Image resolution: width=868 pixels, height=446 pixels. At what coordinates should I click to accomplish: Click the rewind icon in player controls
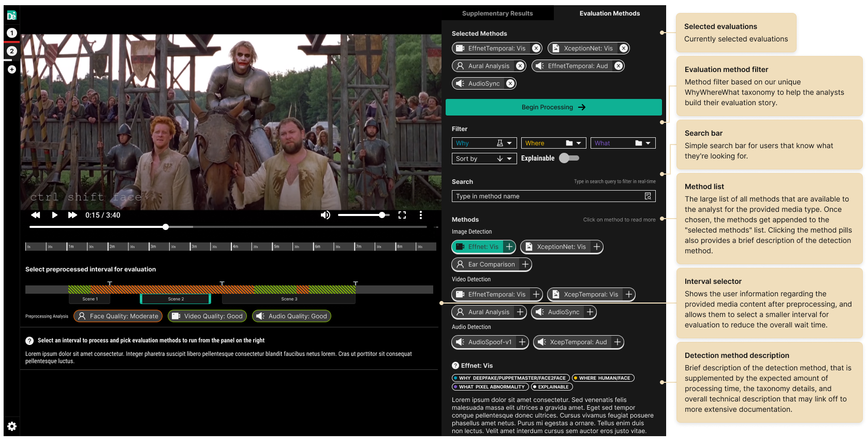click(35, 215)
